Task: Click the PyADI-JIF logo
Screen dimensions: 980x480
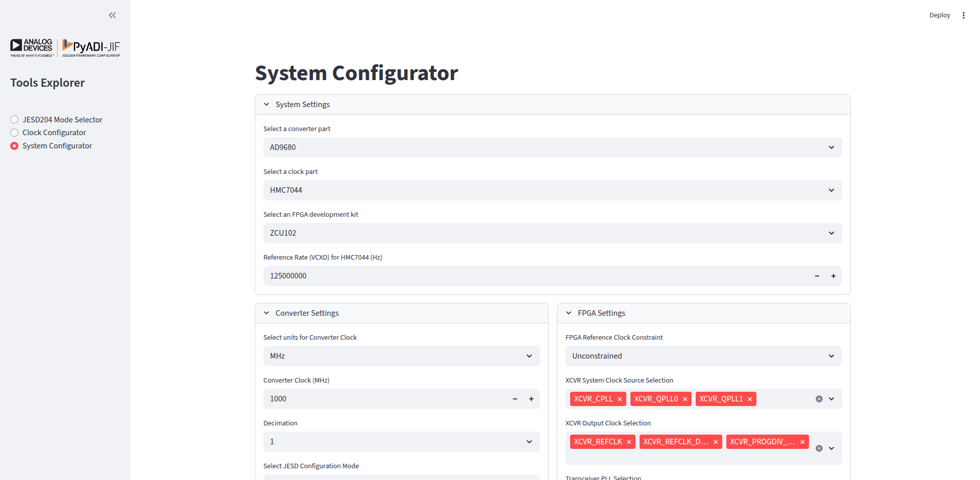Action: [90, 47]
